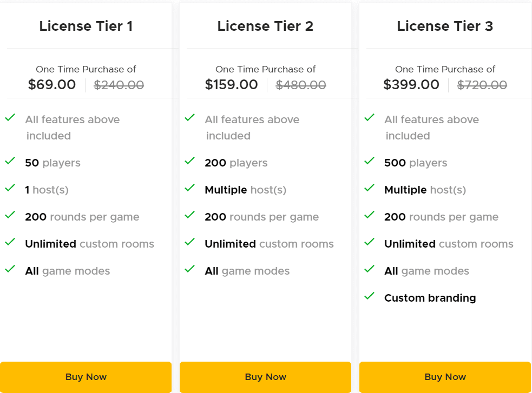
Task: Click the checkmark beside Custom branding
Action: click(x=370, y=296)
